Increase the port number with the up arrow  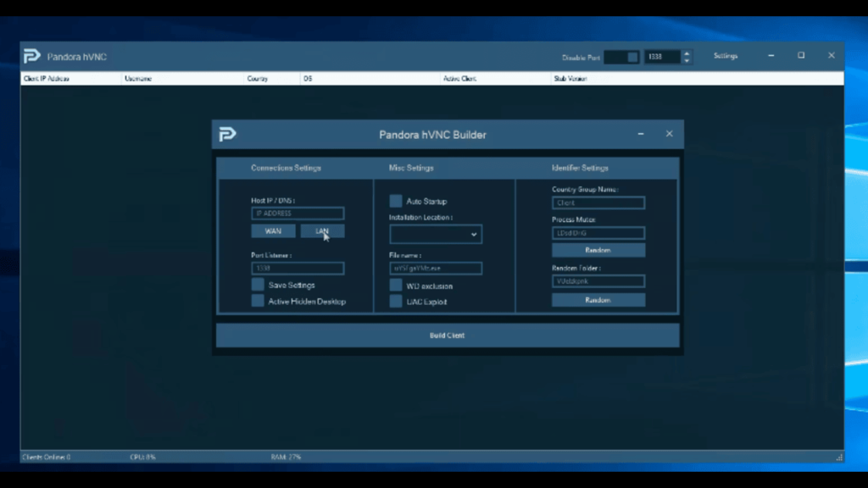pos(687,53)
